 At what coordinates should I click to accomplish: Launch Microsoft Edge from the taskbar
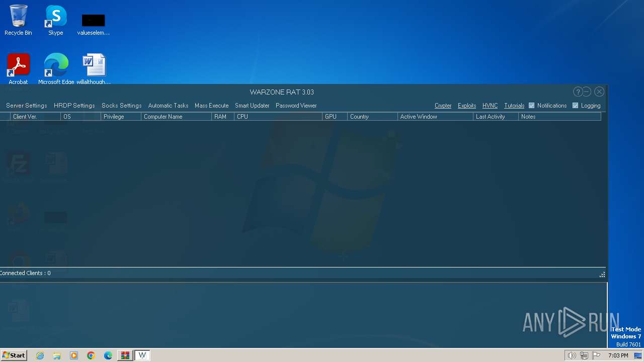(108, 355)
